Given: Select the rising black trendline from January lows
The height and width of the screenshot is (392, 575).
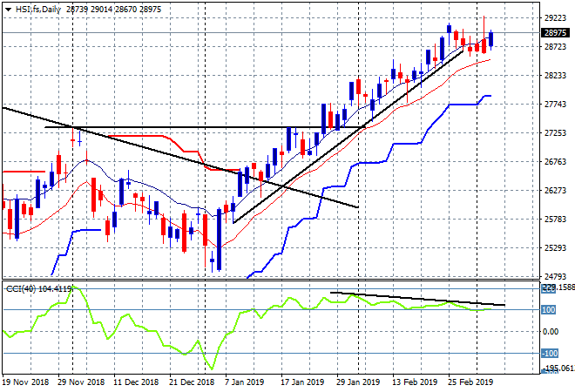Looking at the screenshot, I should pyautogui.click(x=348, y=138).
